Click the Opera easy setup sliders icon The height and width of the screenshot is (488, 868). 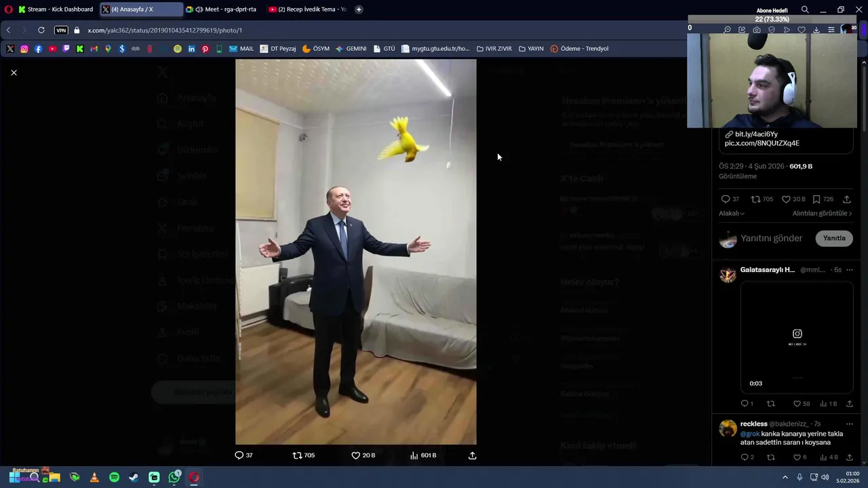831,30
